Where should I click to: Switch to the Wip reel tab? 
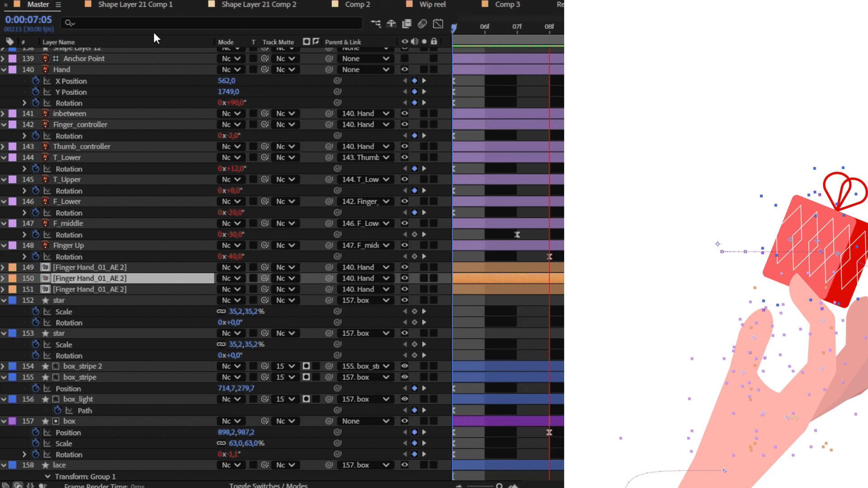(432, 5)
